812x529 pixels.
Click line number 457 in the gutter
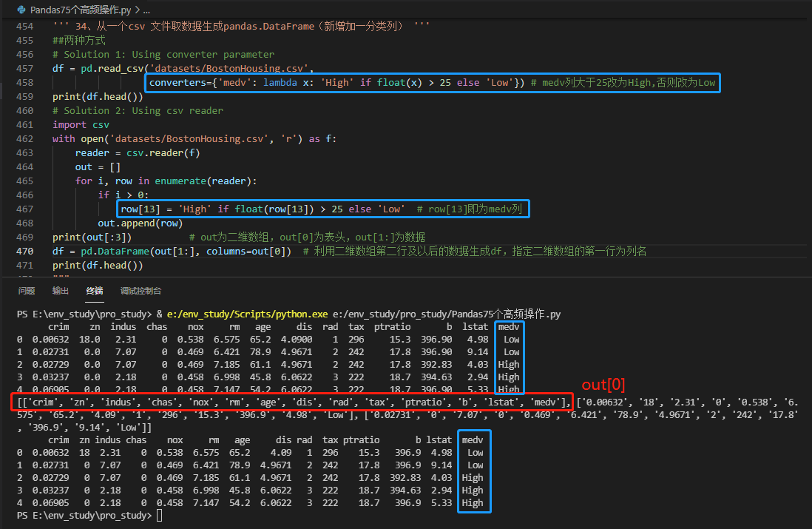[25, 68]
